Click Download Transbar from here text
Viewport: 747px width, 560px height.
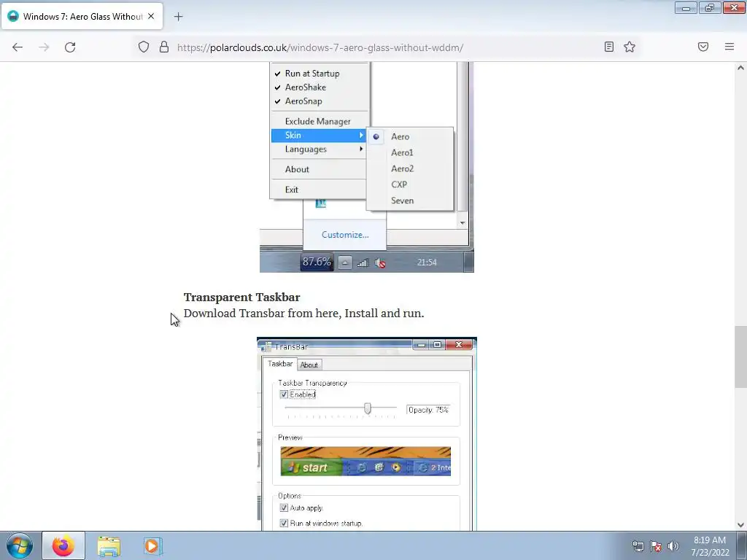pos(261,314)
